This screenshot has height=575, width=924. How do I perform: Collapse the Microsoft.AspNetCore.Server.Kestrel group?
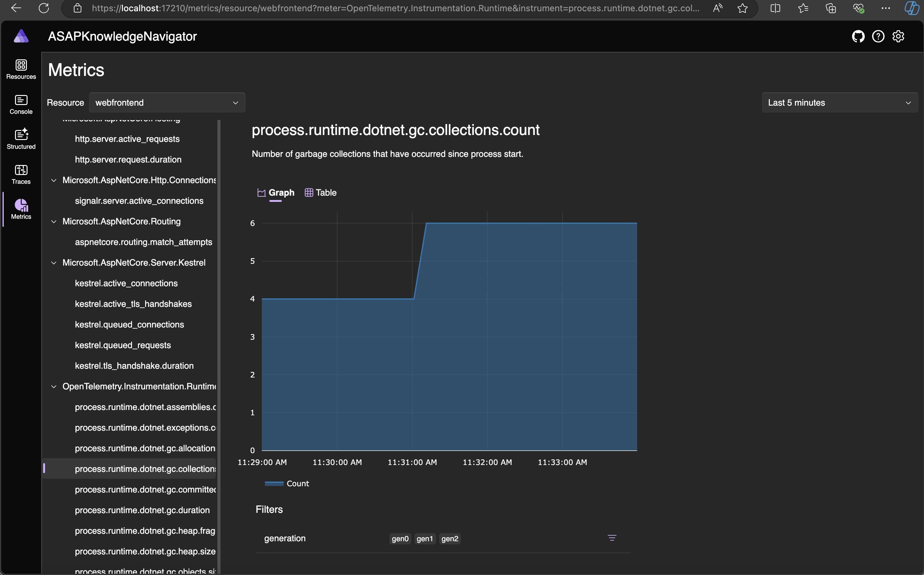(x=54, y=263)
